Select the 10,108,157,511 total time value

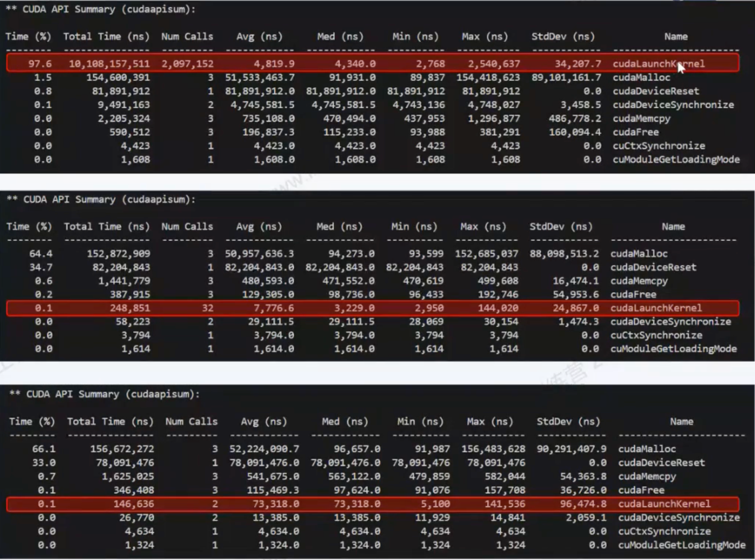tap(110, 64)
